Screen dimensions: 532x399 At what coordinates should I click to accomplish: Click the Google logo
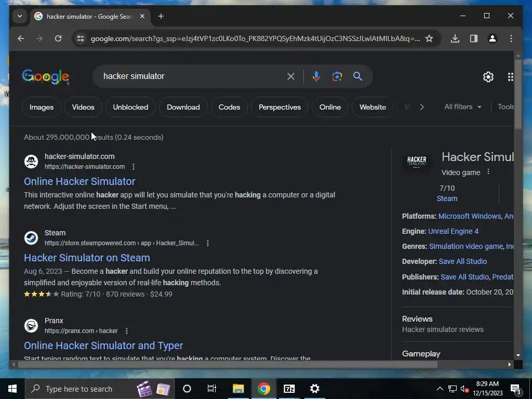tap(46, 77)
